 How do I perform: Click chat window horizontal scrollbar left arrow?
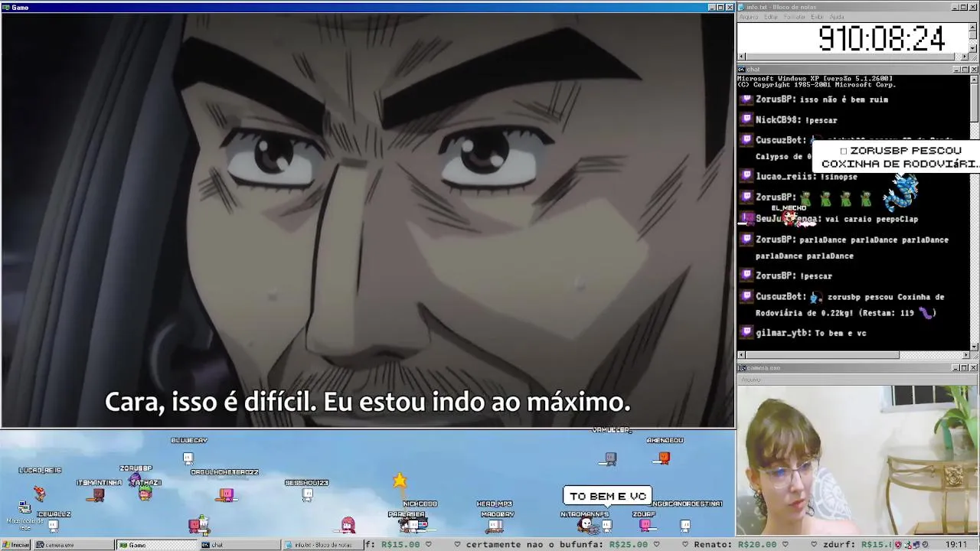[742, 355]
